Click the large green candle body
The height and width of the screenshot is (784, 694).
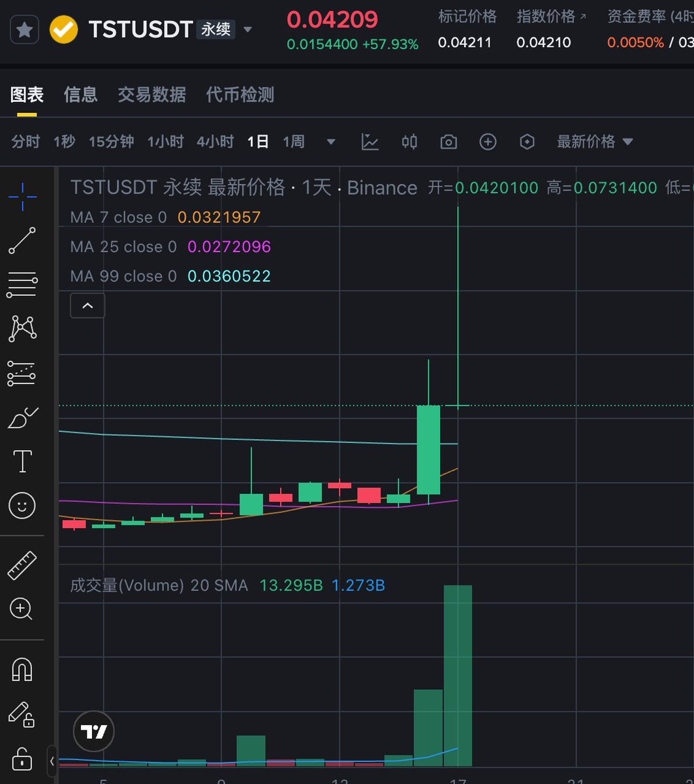(x=428, y=450)
